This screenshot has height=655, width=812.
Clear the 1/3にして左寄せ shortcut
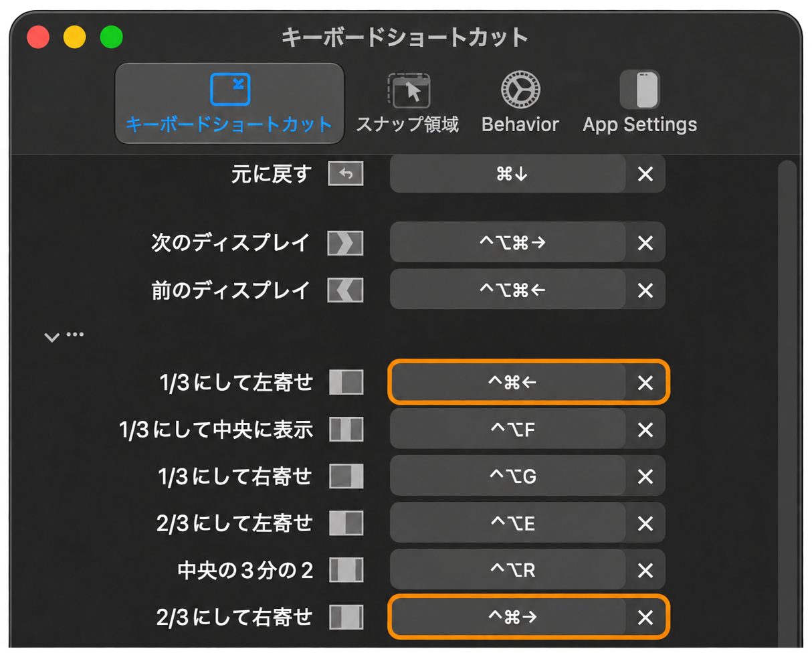point(645,383)
